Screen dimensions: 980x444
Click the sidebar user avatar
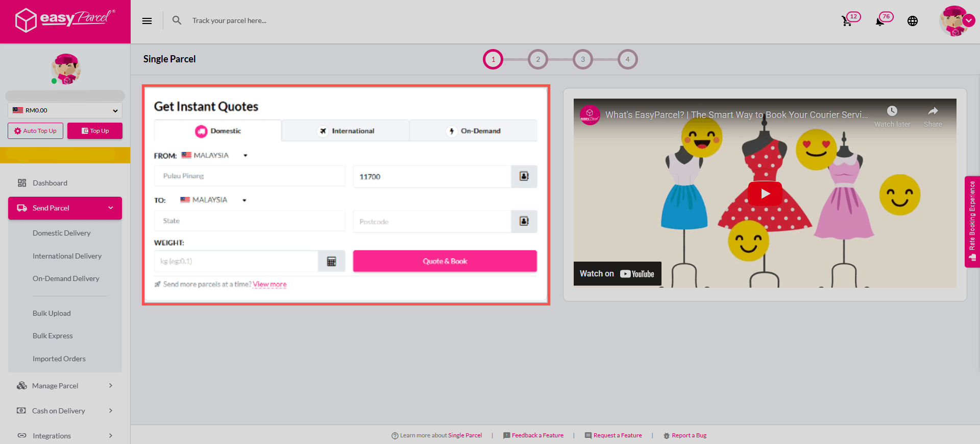(x=66, y=69)
